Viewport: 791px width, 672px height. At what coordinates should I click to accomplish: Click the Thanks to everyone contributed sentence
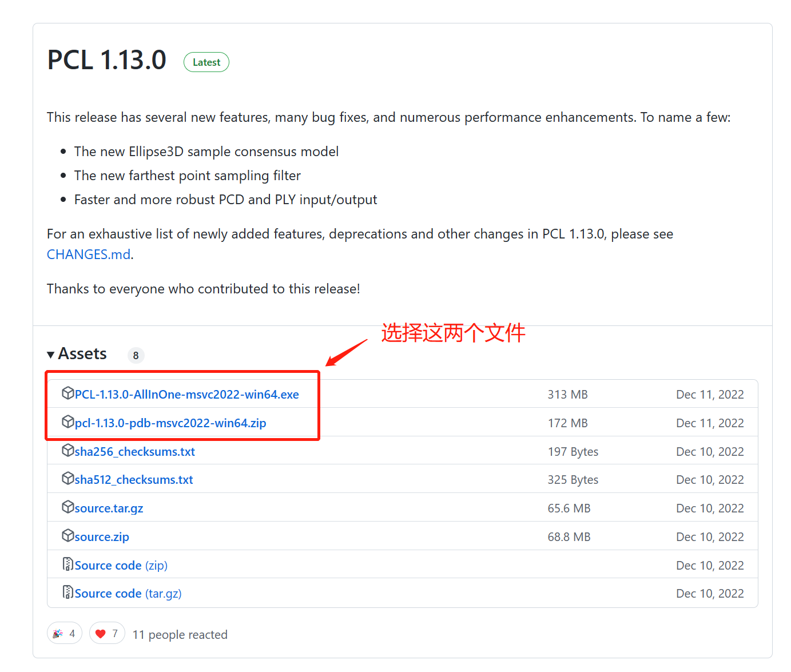coord(204,289)
